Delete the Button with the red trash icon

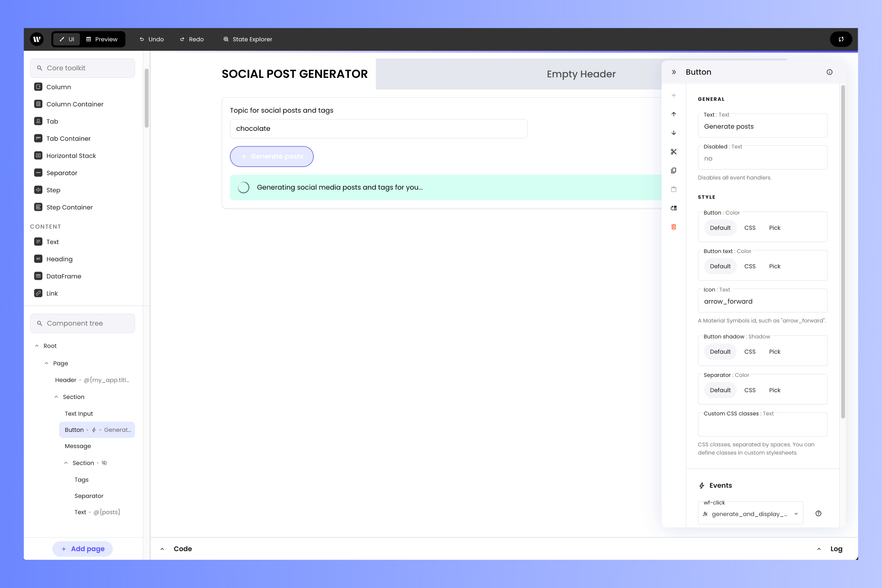[674, 227]
